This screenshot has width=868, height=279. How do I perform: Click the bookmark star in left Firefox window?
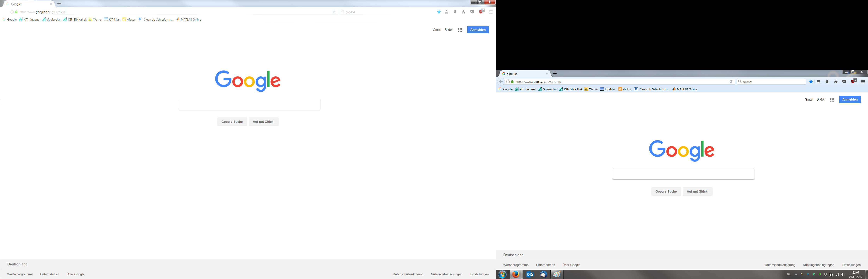(439, 12)
